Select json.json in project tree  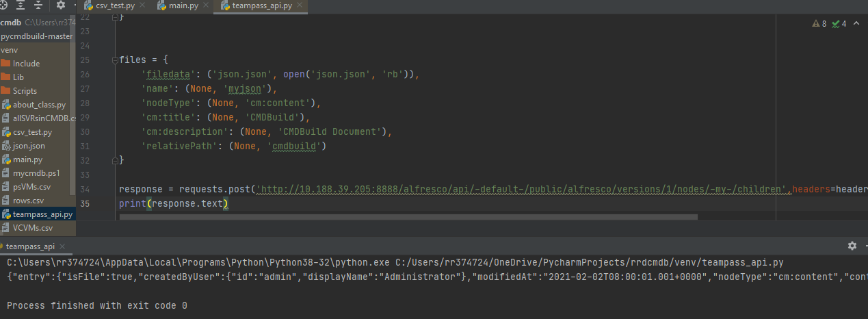click(37, 146)
